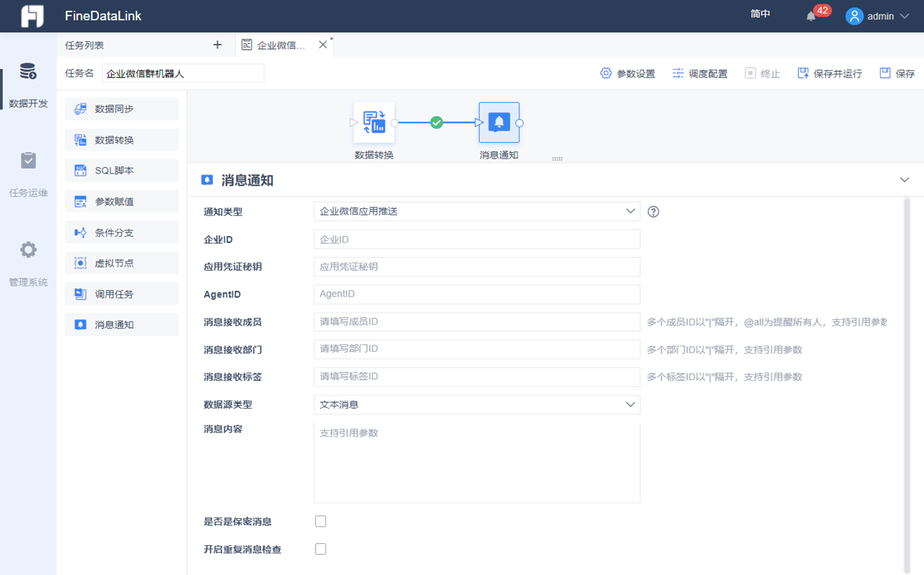The image size is (924, 575).
Task: Close the 企业微信... task tab
Action: [x=323, y=45]
